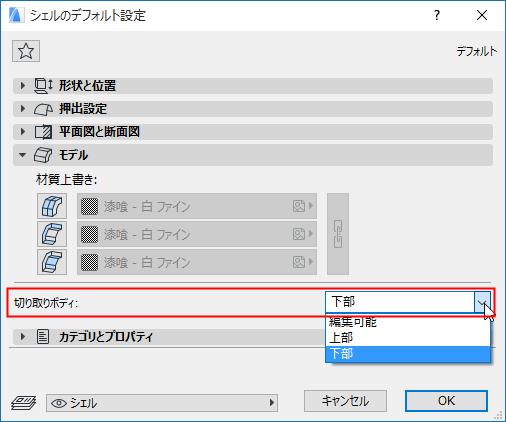
Task: Collapse the モデル panel
Action: click(253, 155)
